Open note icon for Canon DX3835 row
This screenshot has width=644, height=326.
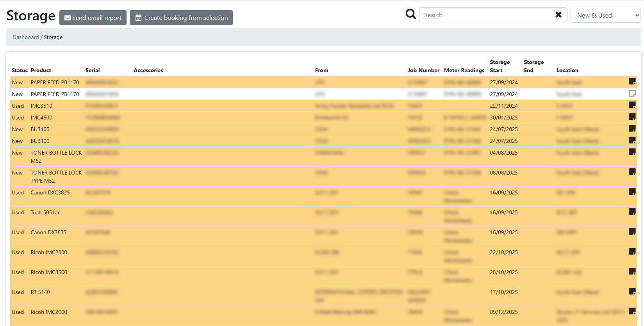[x=632, y=232]
